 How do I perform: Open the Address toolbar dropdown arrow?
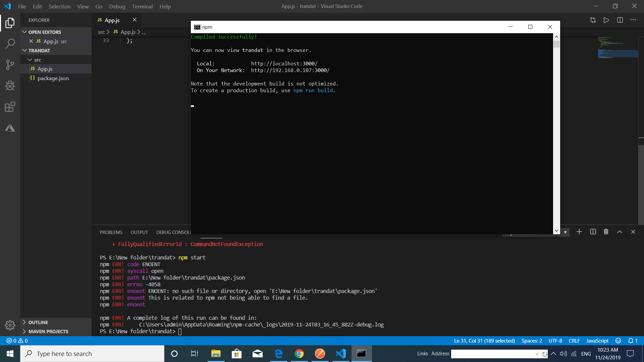537,354
